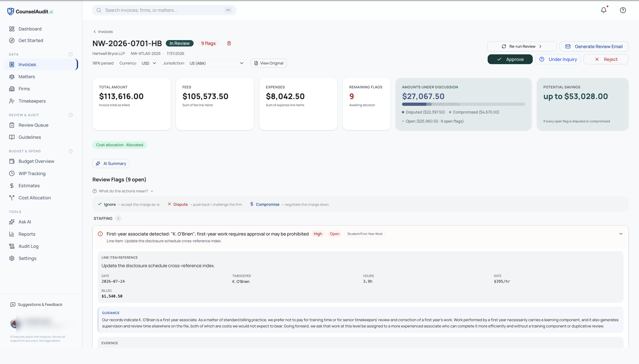Click Potential Savings up to $53,028.00
Viewport: 639px width, 364px height.
click(x=583, y=104)
